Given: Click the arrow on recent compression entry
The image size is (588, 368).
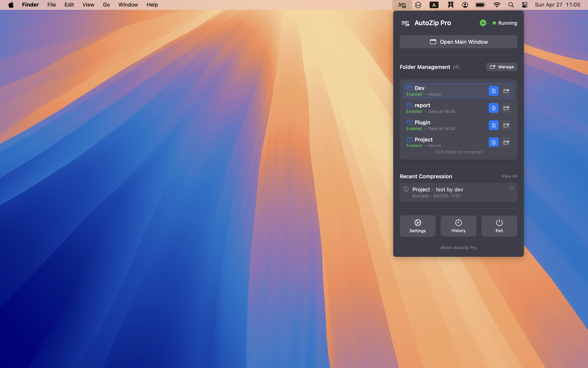Looking at the screenshot, I should 511,188.
